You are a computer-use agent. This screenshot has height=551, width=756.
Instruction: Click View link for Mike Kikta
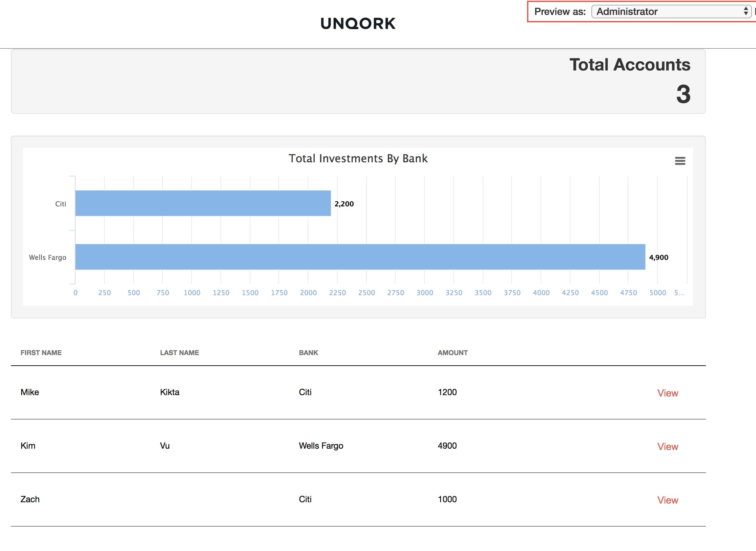click(668, 393)
